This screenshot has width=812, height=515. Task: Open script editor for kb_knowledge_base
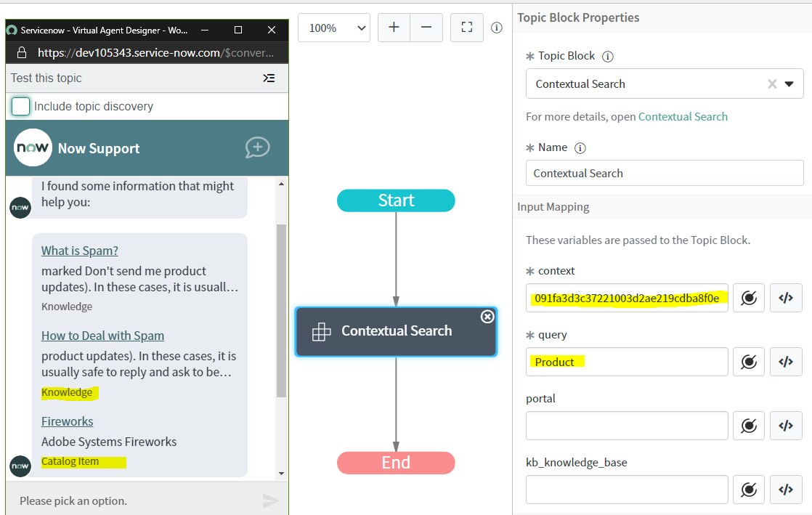(786, 490)
